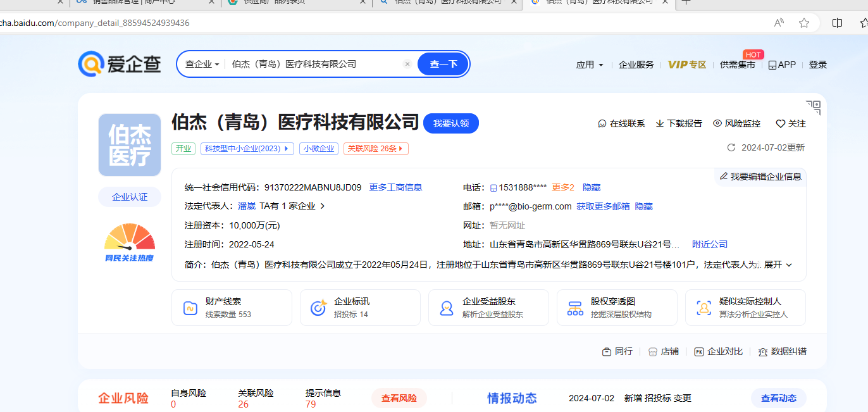Open the 更多工商信息 link
The width and height of the screenshot is (868, 412).
395,187
